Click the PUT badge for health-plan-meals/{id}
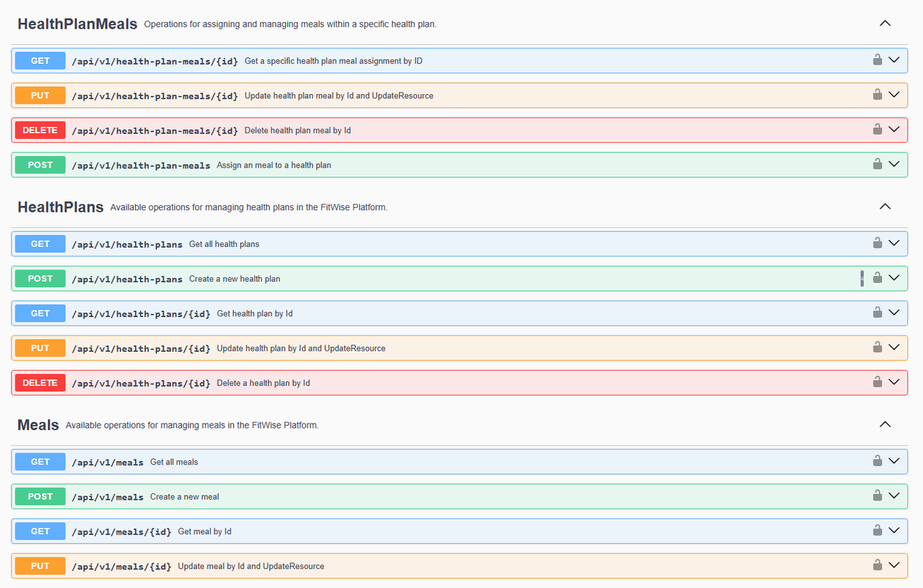The height and width of the screenshot is (588, 923). click(40, 96)
